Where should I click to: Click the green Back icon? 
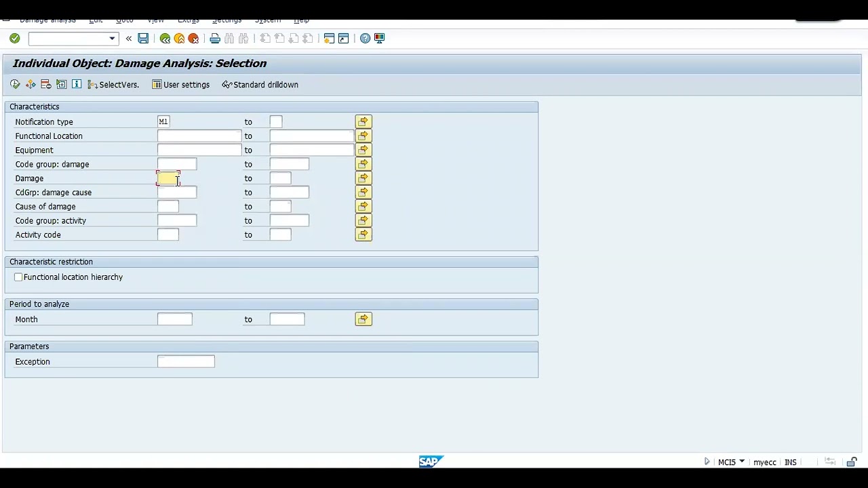(x=165, y=39)
